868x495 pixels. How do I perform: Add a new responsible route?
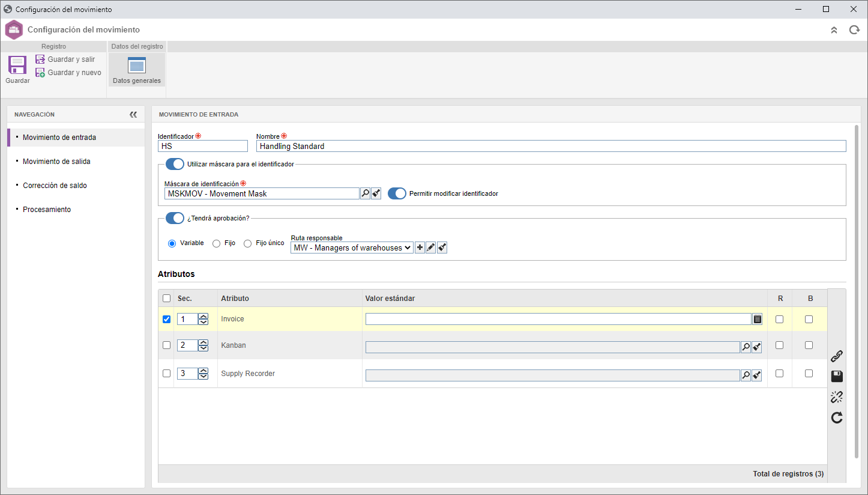420,247
